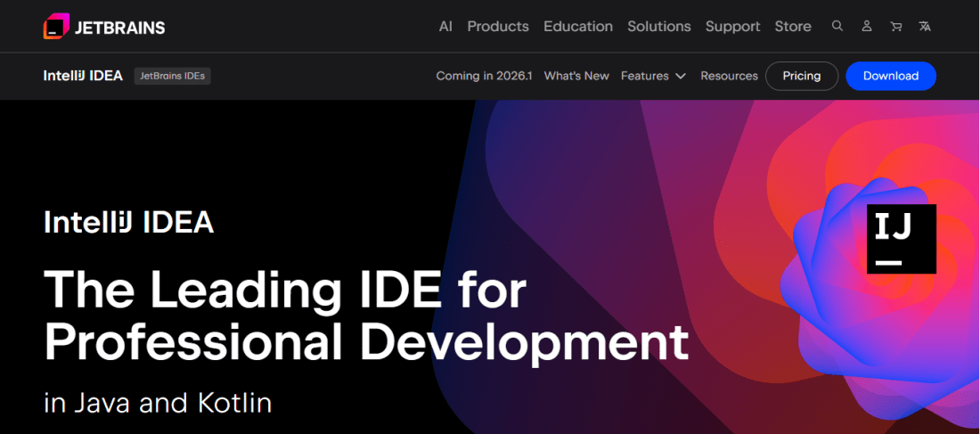Open the Products menu
Viewport: 980px width, 434px height.
point(498,26)
